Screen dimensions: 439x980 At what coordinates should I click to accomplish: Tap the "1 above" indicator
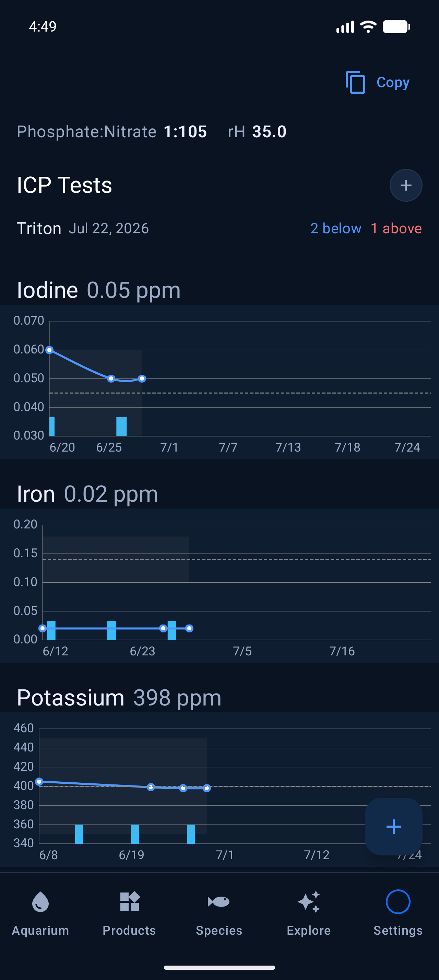tap(396, 228)
